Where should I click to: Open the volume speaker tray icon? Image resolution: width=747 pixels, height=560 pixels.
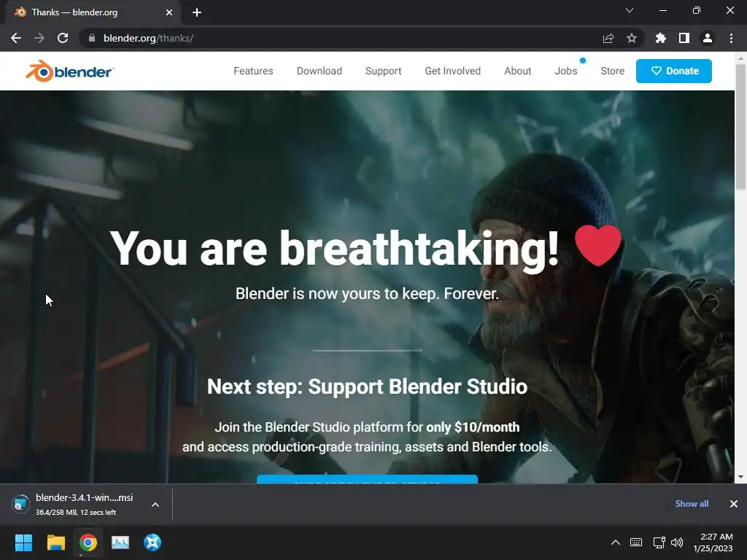pyautogui.click(x=677, y=542)
